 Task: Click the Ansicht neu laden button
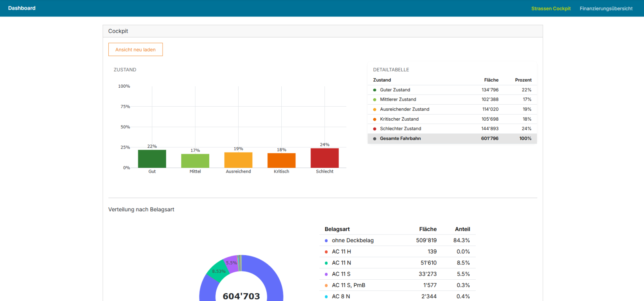click(135, 49)
